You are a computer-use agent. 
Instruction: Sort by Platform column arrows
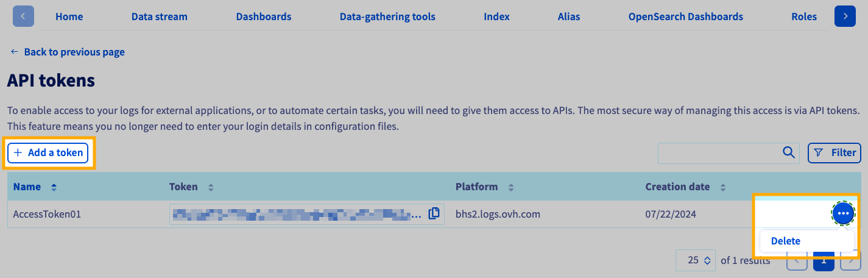[510, 187]
